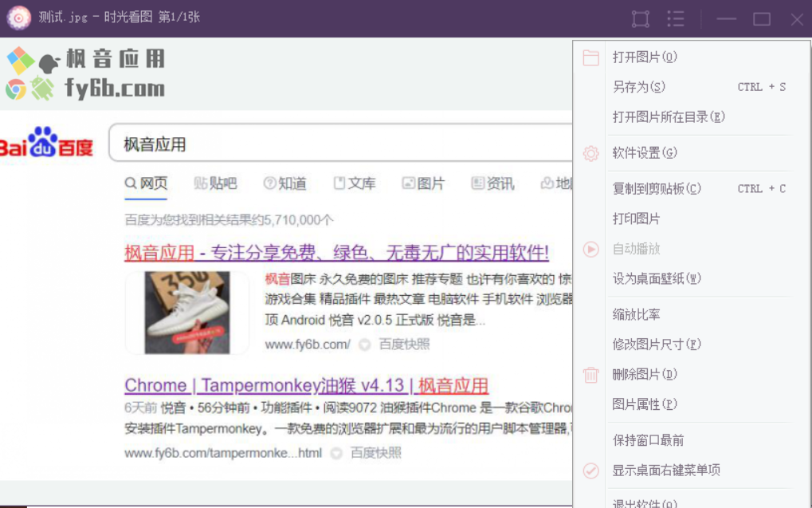Image resolution: width=812 pixels, height=508 pixels.
Task: Click the play icon beside 自动播放
Action: coord(591,250)
